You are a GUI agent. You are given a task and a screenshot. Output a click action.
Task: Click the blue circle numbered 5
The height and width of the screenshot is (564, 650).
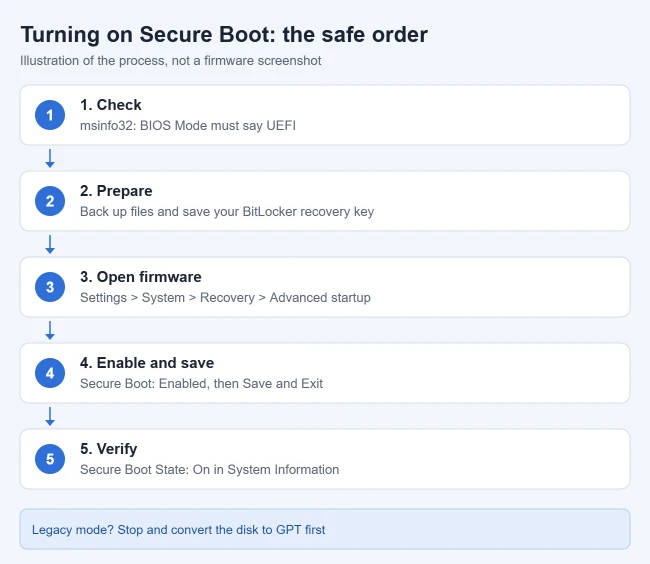50,459
